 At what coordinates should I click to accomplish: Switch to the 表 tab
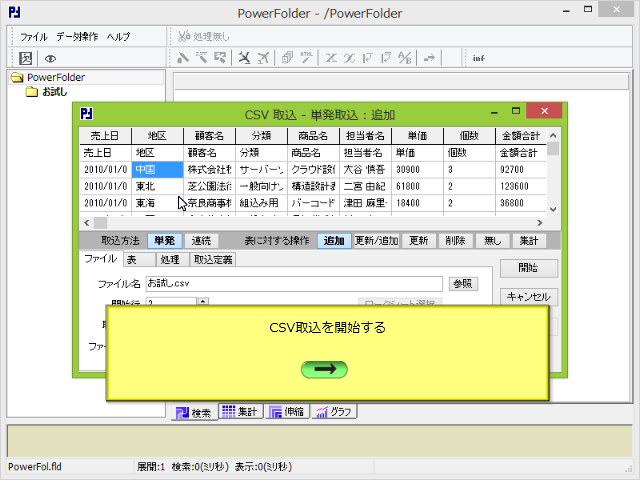(x=139, y=260)
